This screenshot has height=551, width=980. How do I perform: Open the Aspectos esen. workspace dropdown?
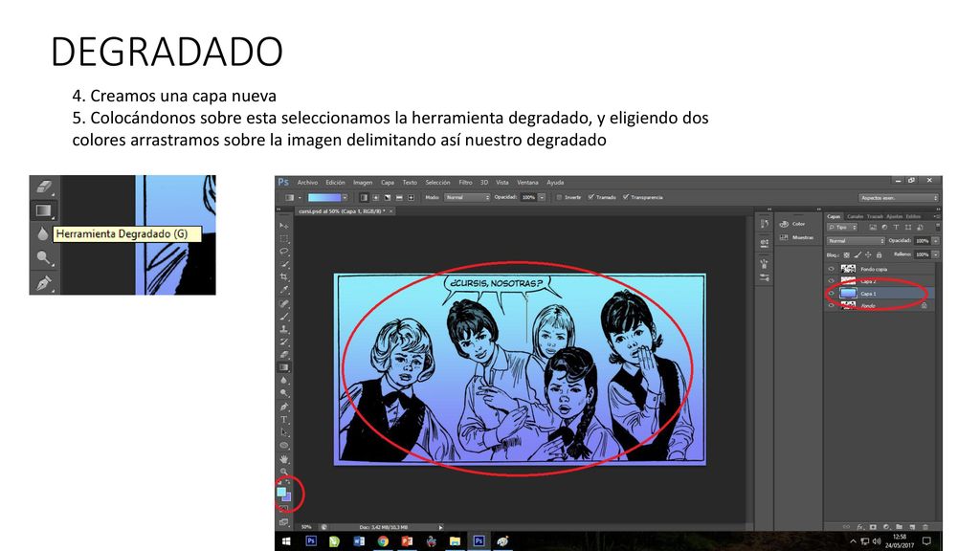[x=899, y=197]
